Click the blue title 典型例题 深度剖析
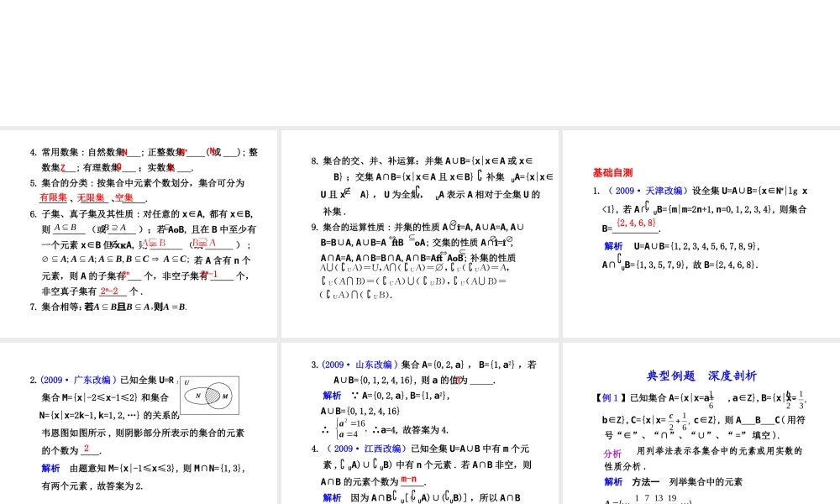The width and height of the screenshot is (840, 504). (701, 375)
